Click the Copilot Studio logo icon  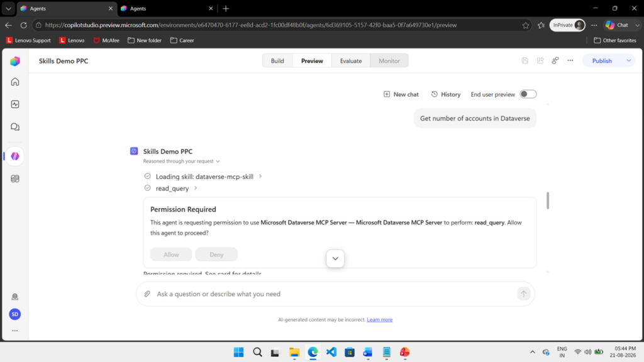click(15, 61)
